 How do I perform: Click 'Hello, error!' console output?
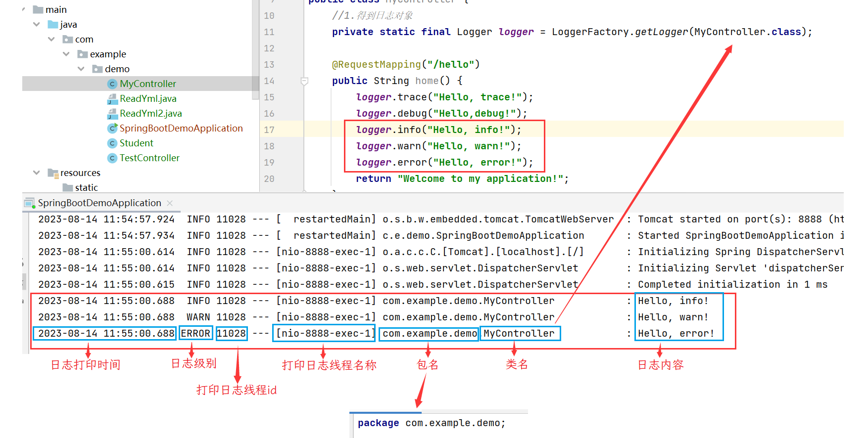[676, 333]
